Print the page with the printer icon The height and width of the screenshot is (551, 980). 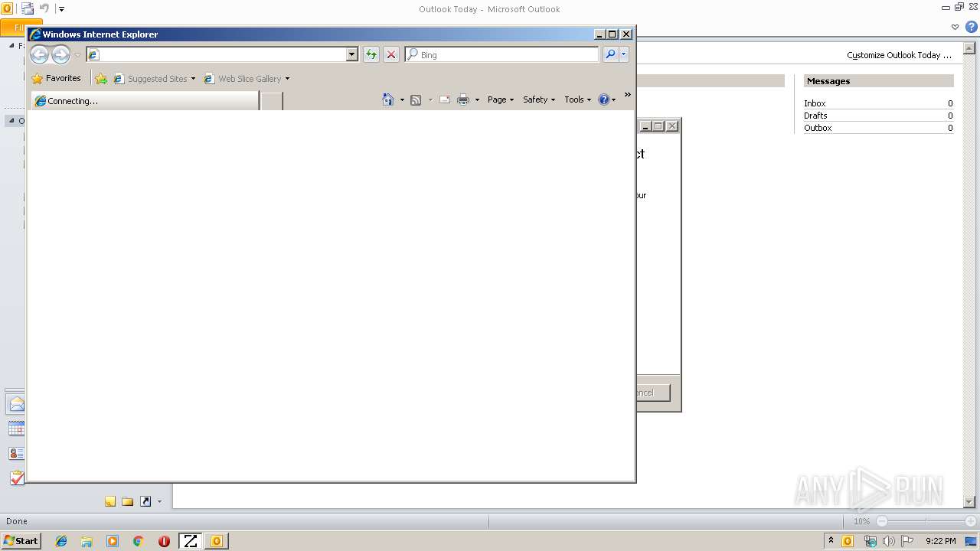[x=463, y=99]
